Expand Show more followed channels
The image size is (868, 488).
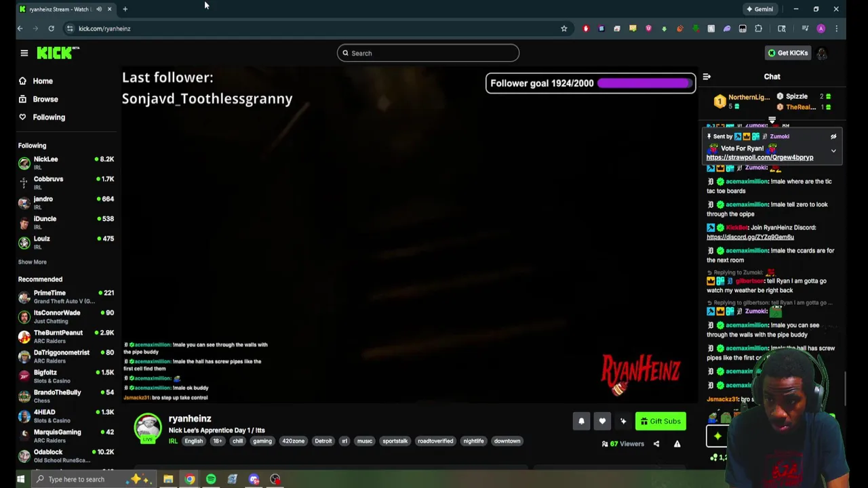(x=32, y=262)
